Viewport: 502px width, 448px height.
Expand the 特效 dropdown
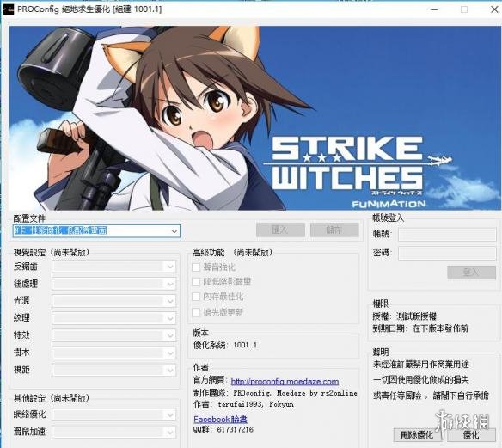[x=113, y=335]
